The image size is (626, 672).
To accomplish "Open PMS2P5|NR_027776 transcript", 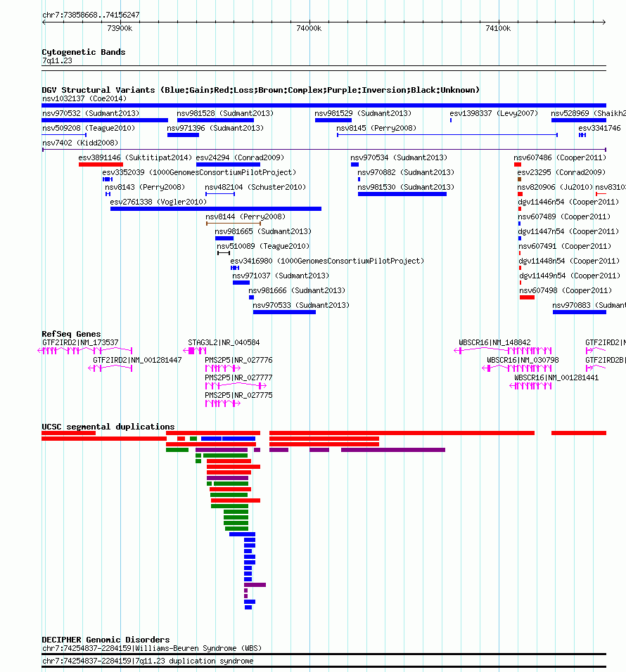I will click(x=222, y=368).
